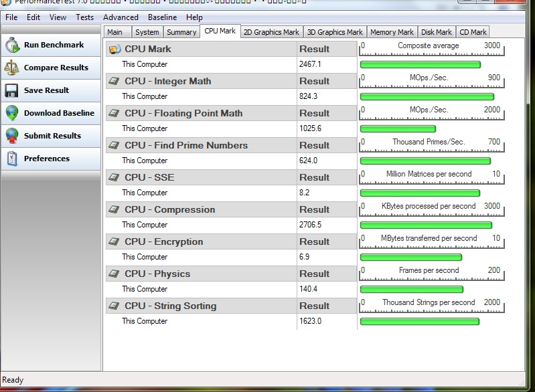Screen dimensions: 535x392
Task: Click the chip icon beside CPU - Floating Point Math
Action: coord(114,113)
